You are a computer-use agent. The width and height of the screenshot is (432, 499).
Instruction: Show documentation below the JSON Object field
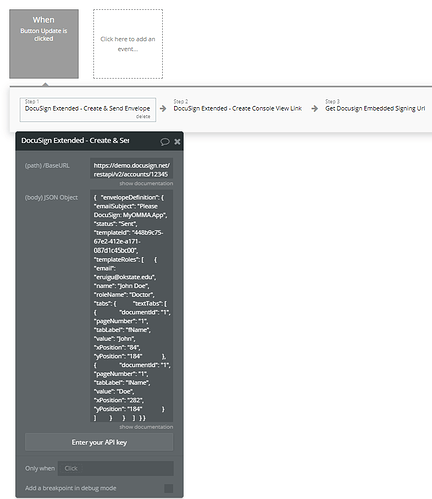(146, 427)
